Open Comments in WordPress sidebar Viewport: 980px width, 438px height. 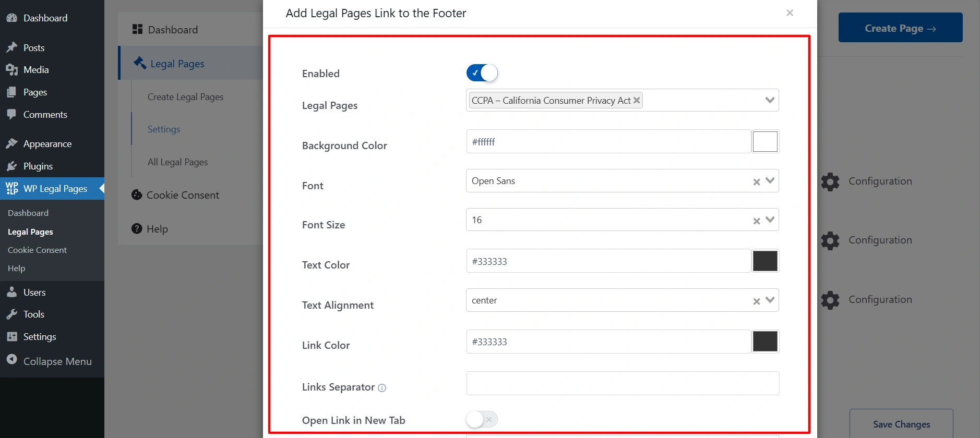52,115
